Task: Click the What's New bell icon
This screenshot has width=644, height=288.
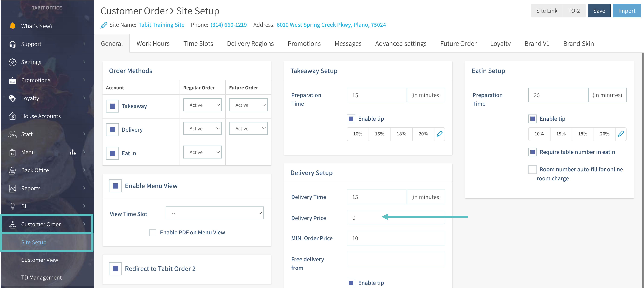Action: pos(12,26)
